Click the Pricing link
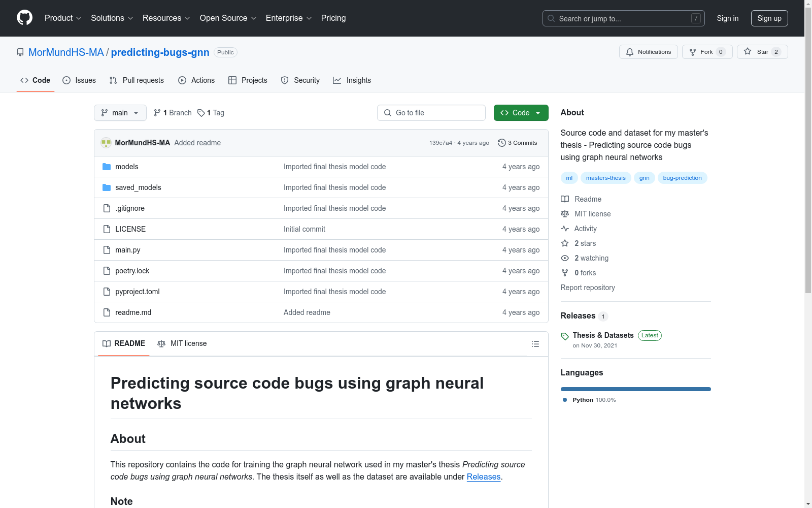 pos(333,18)
